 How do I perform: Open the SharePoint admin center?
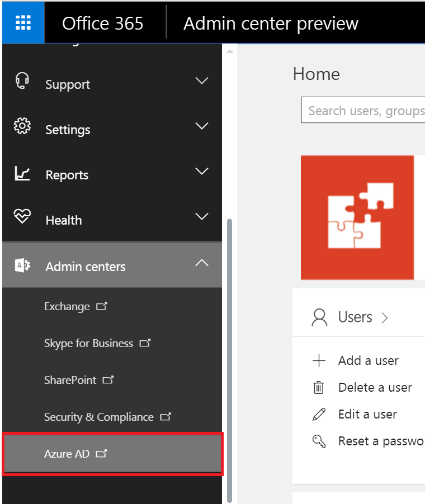[70, 380]
